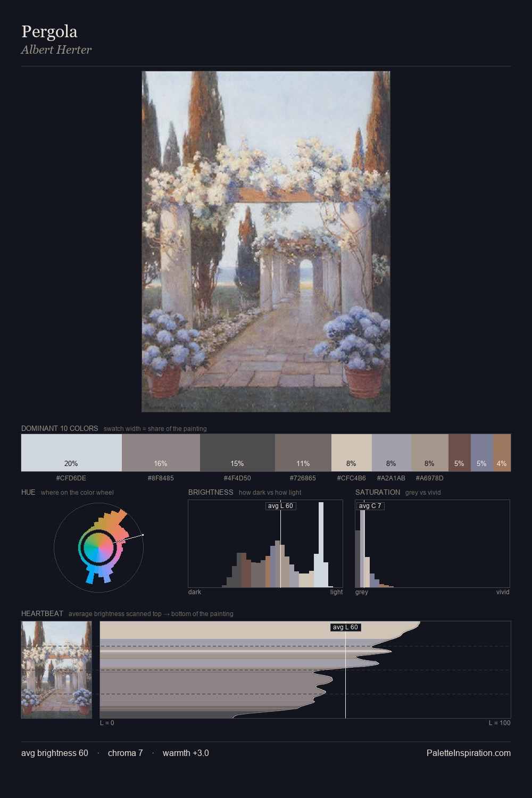Open the main Pergola painting image
The width and height of the screenshot is (532, 798).
[266, 242]
